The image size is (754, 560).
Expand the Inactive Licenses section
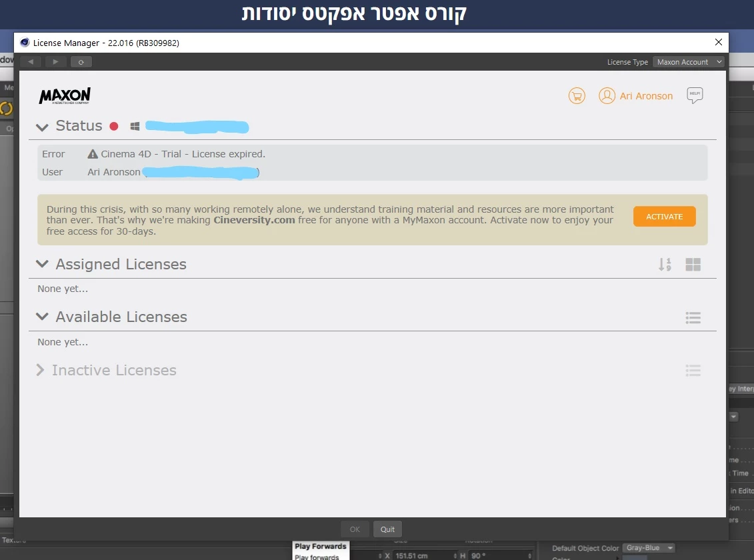(x=41, y=370)
